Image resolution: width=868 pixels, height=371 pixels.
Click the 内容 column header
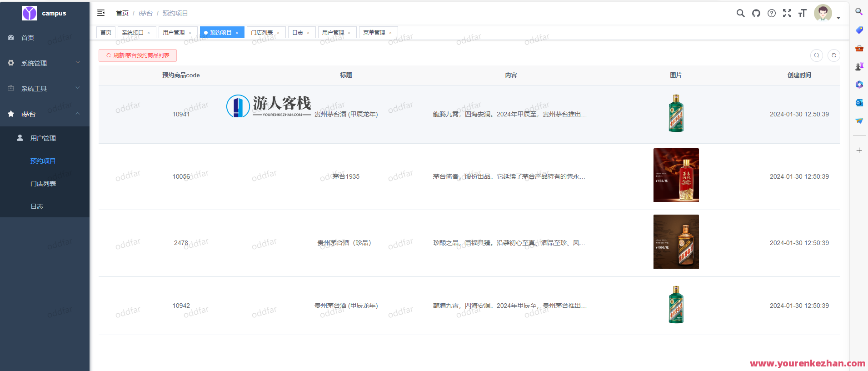coord(511,75)
